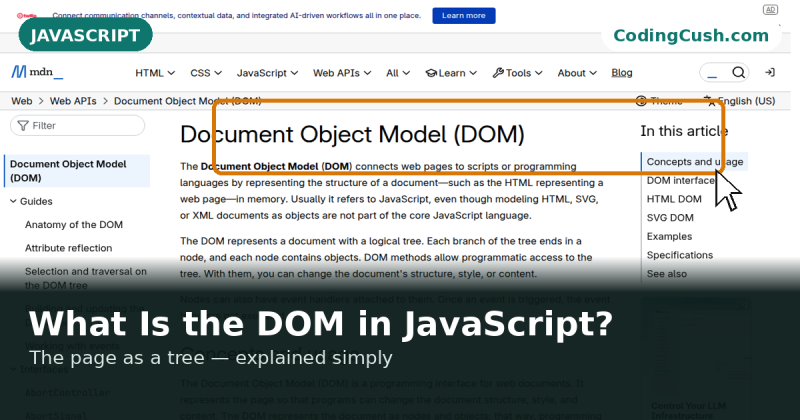Jump to SVG DOM section

pyautogui.click(x=670, y=218)
